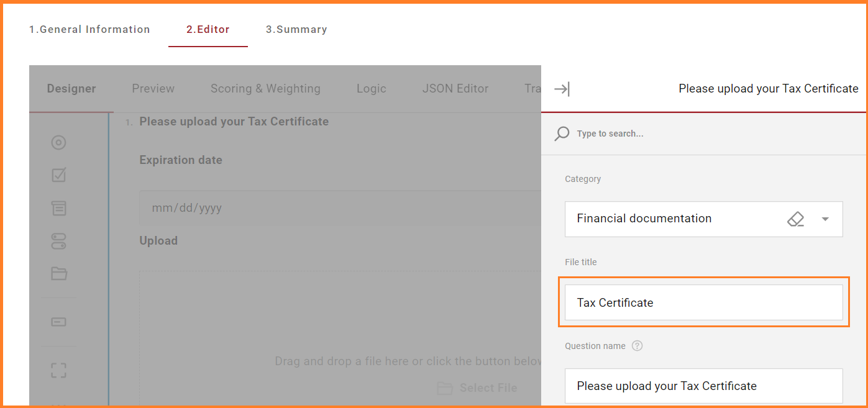This screenshot has height=408, width=868.
Task: Select the Checkbox question toolbox icon
Action: 58,176
